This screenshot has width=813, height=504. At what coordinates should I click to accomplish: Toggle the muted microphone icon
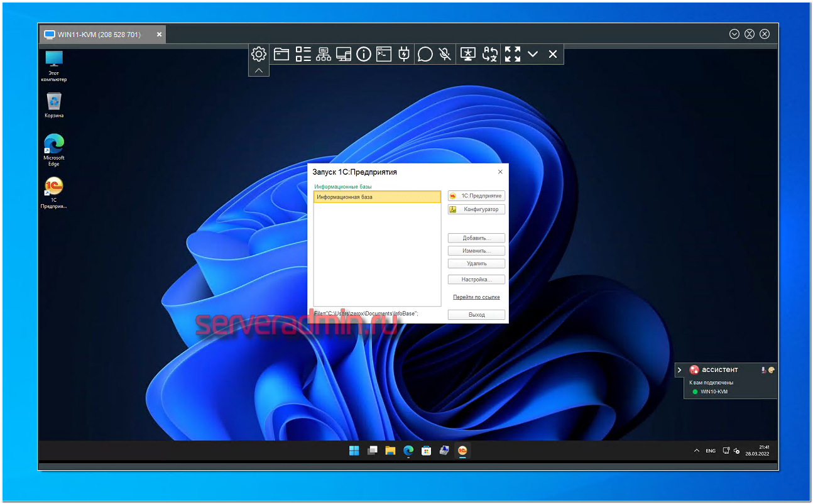pyautogui.click(x=445, y=54)
